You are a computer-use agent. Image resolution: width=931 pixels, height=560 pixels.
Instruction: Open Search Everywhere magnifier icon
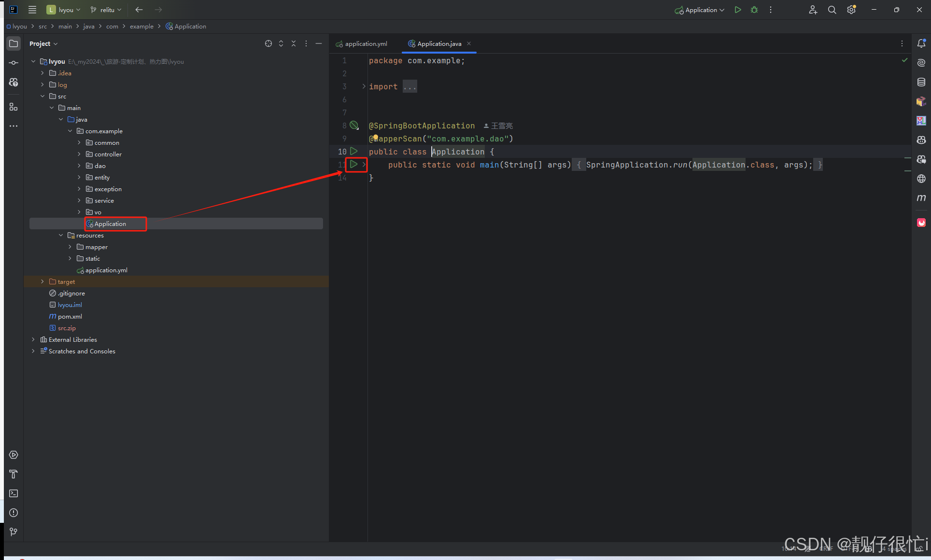(832, 10)
